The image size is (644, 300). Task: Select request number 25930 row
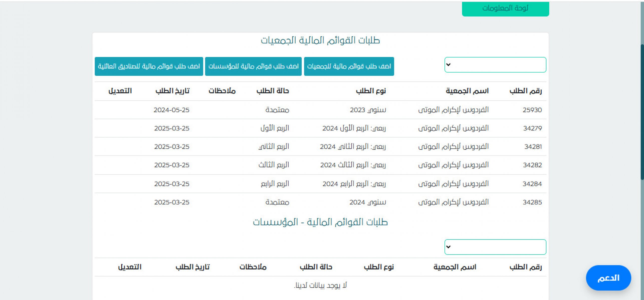tap(532, 110)
